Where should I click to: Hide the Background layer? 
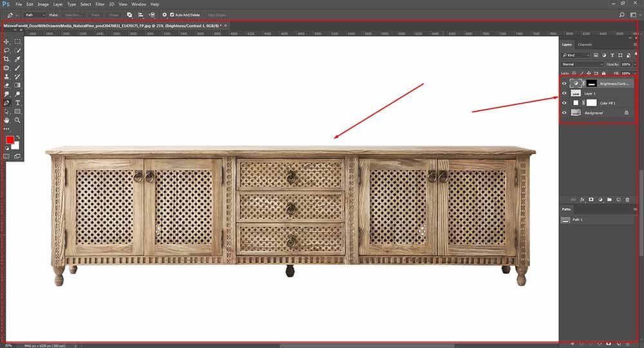564,113
